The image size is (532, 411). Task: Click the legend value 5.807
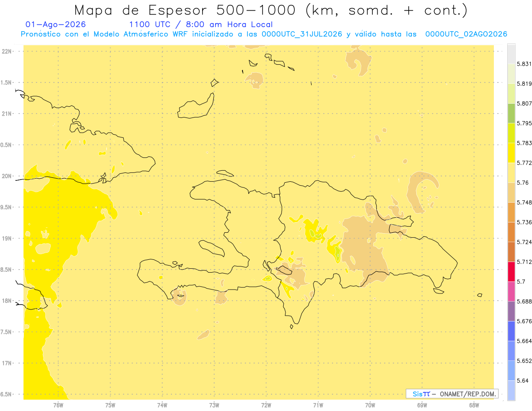click(524, 103)
